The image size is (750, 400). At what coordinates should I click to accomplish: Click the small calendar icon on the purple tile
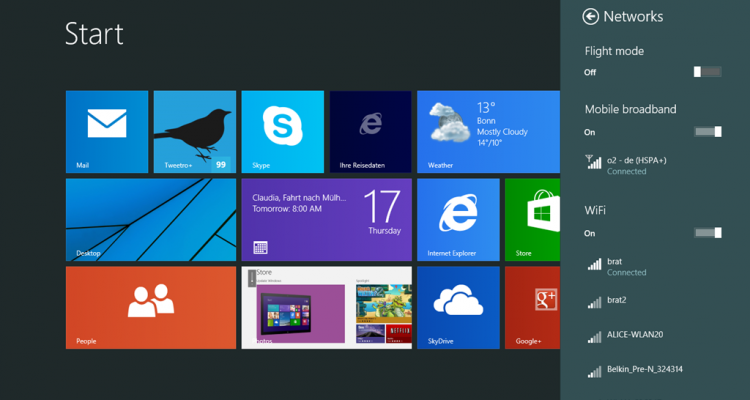pos(260,247)
